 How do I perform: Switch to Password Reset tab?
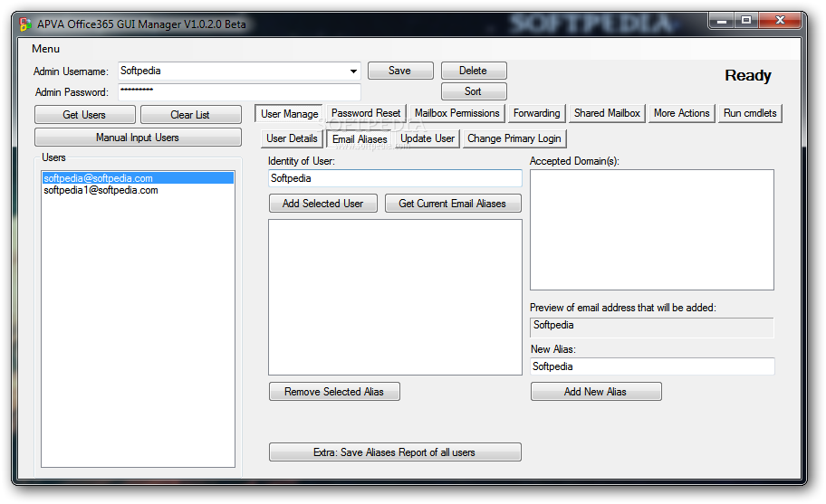tap(366, 113)
